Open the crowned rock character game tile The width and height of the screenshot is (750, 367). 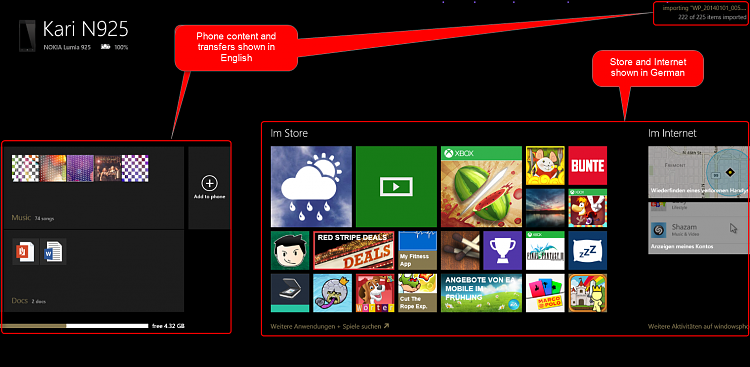[332, 293]
